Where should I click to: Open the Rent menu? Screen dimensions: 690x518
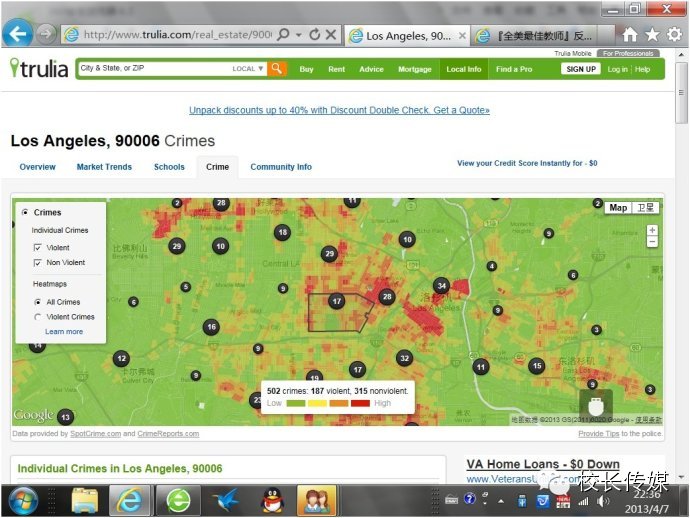(x=337, y=69)
